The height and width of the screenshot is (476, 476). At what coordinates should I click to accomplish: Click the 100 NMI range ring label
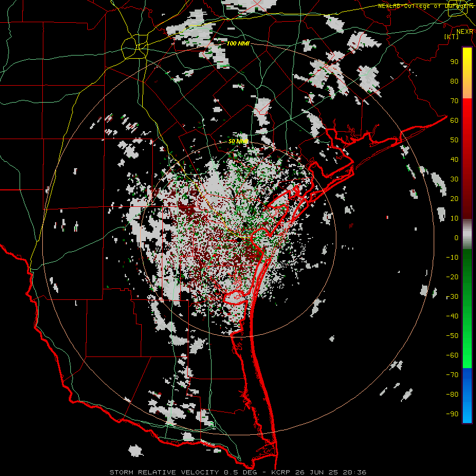pos(238,44)
